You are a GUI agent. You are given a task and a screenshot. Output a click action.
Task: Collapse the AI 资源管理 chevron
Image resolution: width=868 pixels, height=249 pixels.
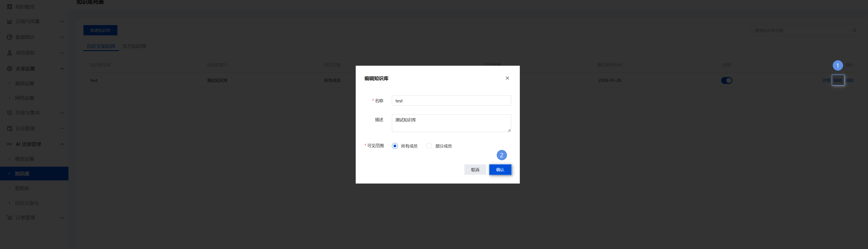[62, 144]
